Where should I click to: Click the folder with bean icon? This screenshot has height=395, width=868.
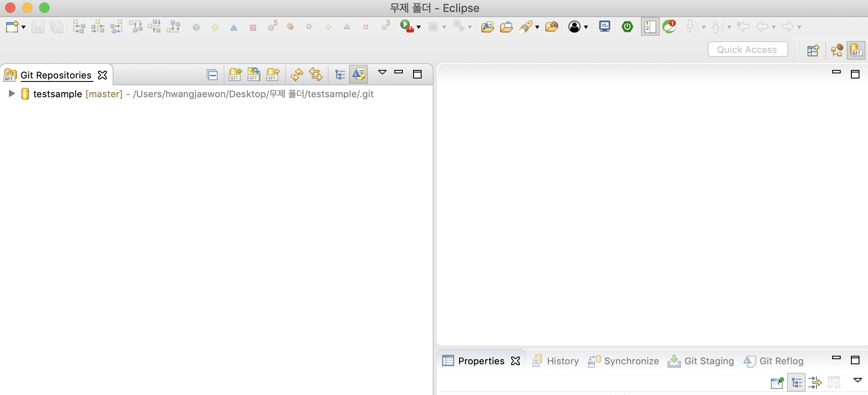pos(552,27)
